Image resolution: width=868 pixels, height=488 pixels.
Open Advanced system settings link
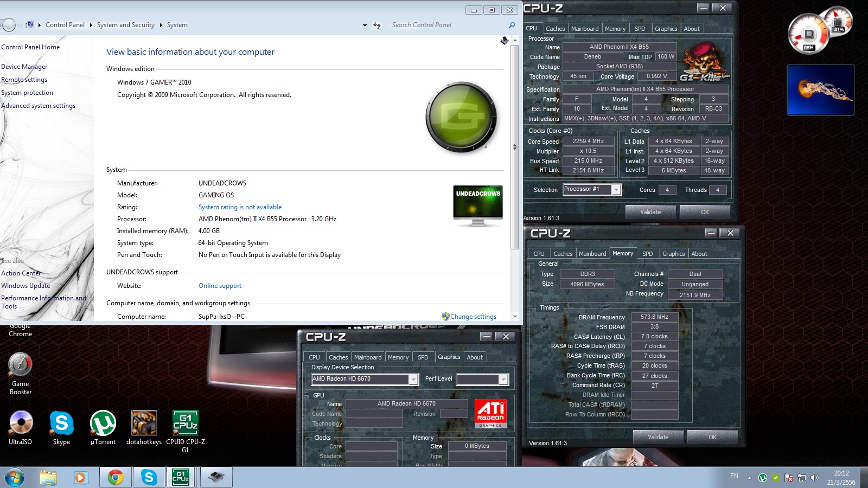point(39,106)
